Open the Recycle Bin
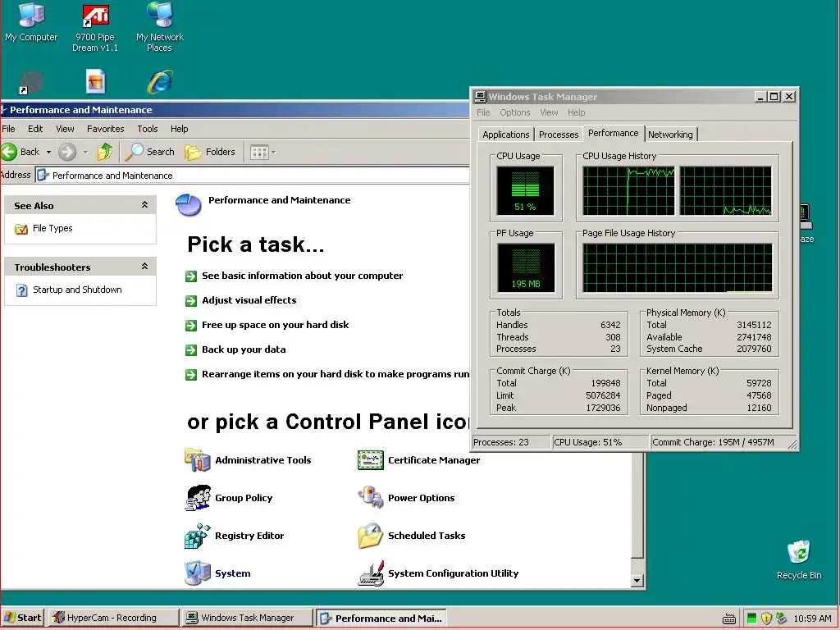 coord(799,559)
